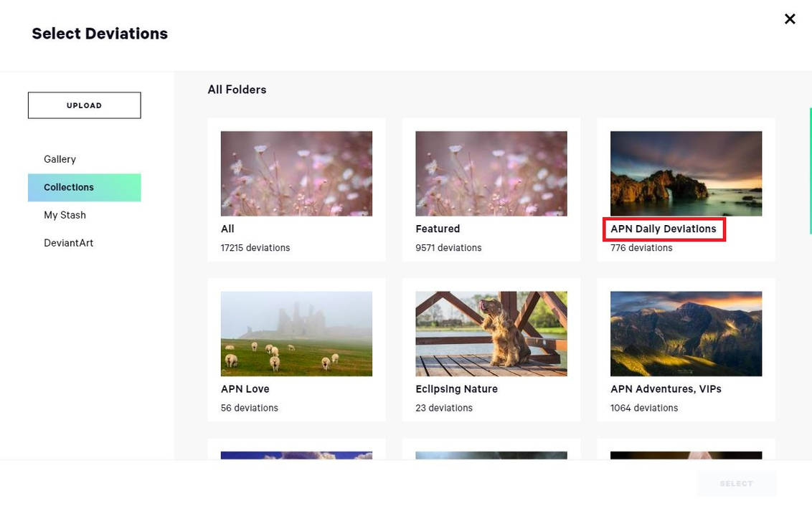Select the Collections sidebar item

[x=69, y=187]
